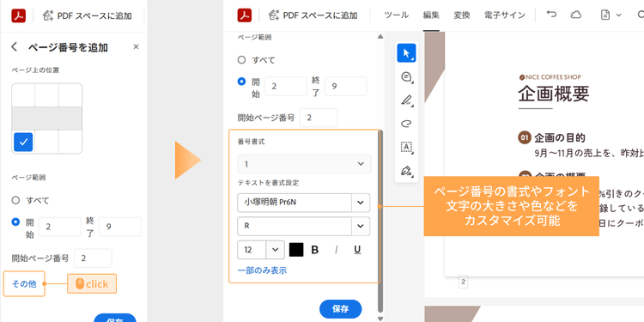This screenshot has width=644, height=322.
Task: Click the 開始 field with 2 in right window
Action: 285,86
